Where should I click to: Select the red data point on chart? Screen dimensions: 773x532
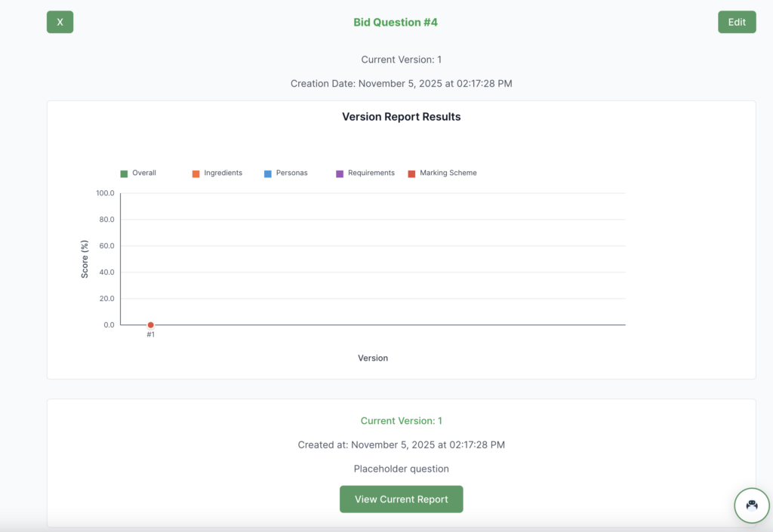[x=151, y=324]
